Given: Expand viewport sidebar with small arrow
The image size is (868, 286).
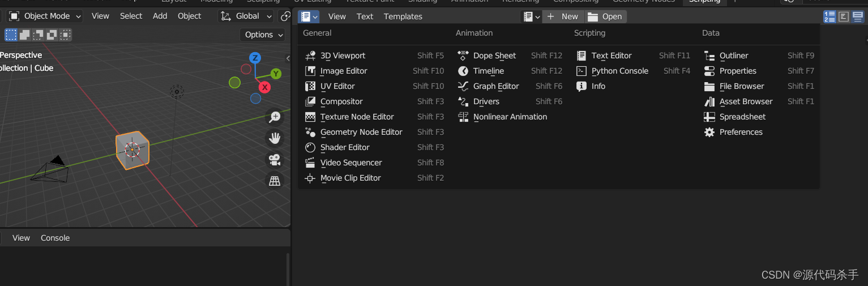Looking at the screenshot, I should (288, 58).
